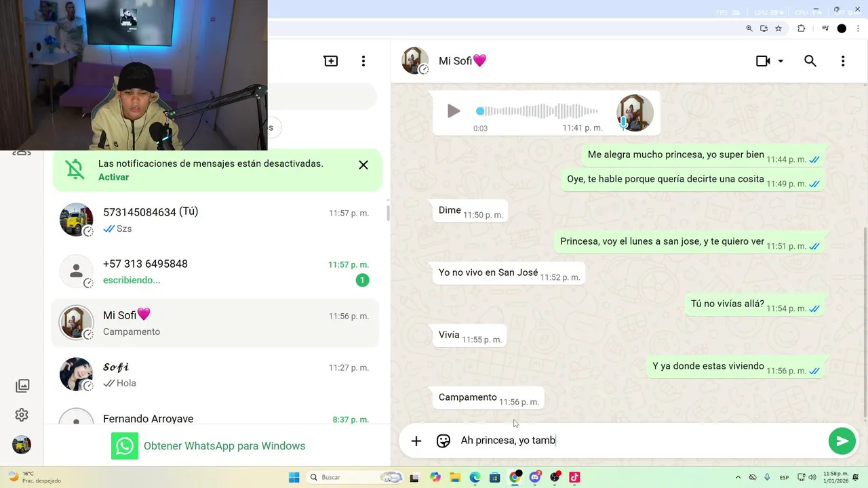The image size is (868, 488).
Task: Open the media gallery sidebar icon
Action: pos(22,386)
